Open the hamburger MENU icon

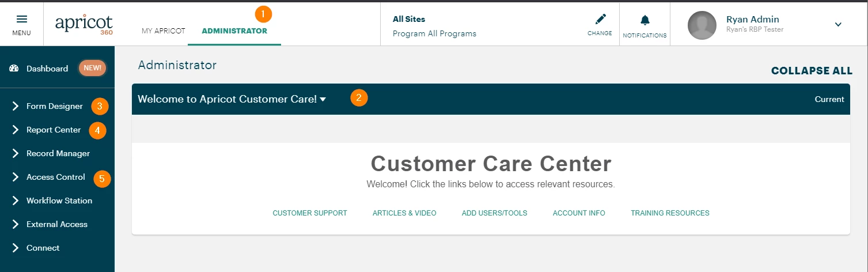tap(21, 20)
